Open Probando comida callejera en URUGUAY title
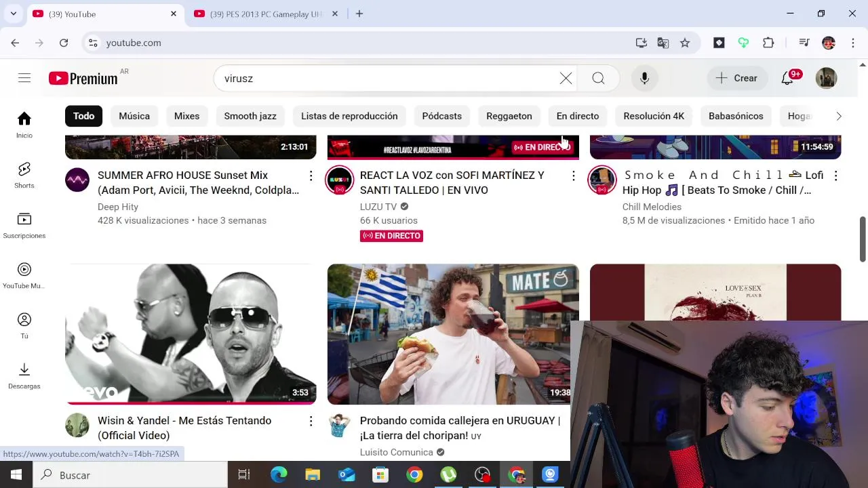 pyautogui.click(x=460, y=428)
